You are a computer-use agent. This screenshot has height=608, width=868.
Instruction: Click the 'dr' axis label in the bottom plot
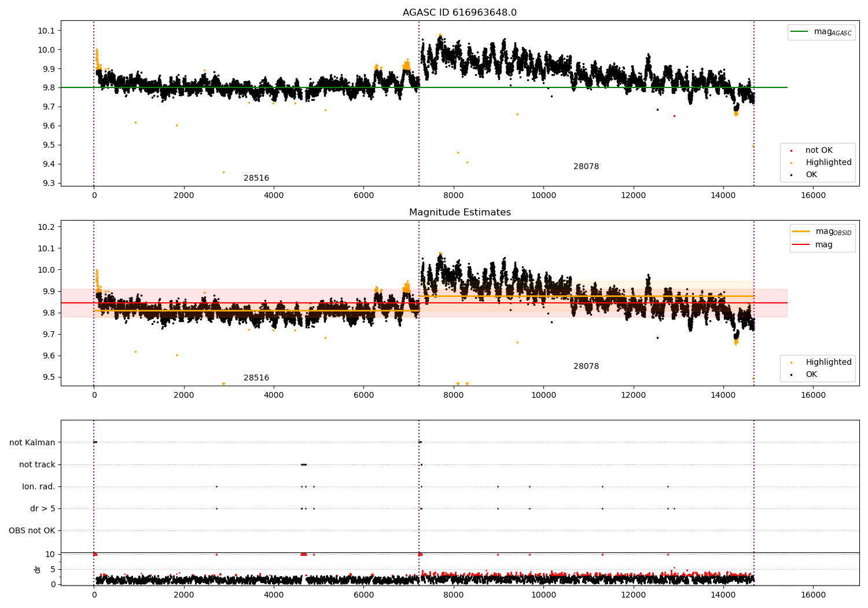click(38, 570)
